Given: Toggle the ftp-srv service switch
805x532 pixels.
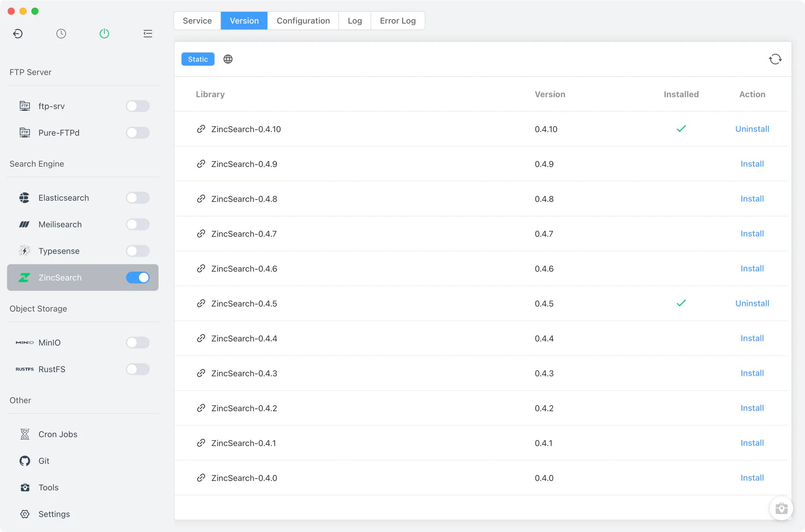Looking at the screenshot, I should (138, 106).
